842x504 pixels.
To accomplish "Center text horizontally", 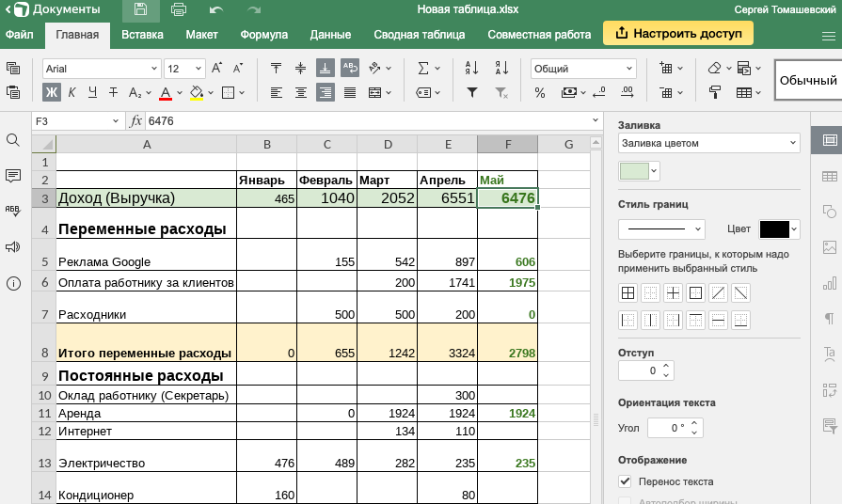I will (x=301, y=92).
